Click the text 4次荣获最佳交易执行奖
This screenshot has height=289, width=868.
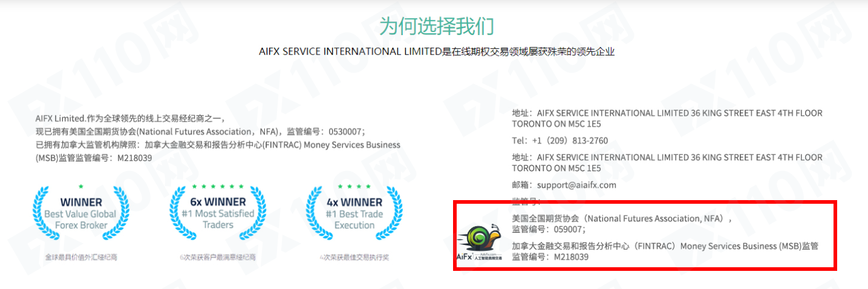354,257
